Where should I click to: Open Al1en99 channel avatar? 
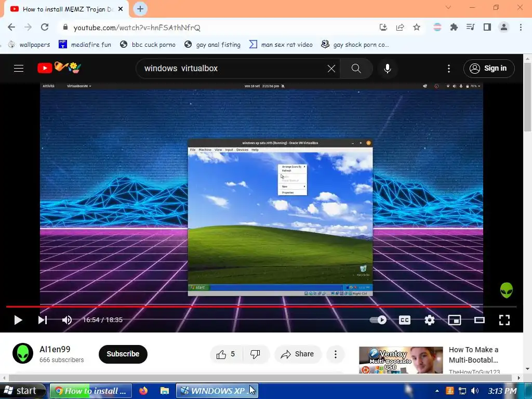point(23,353)
